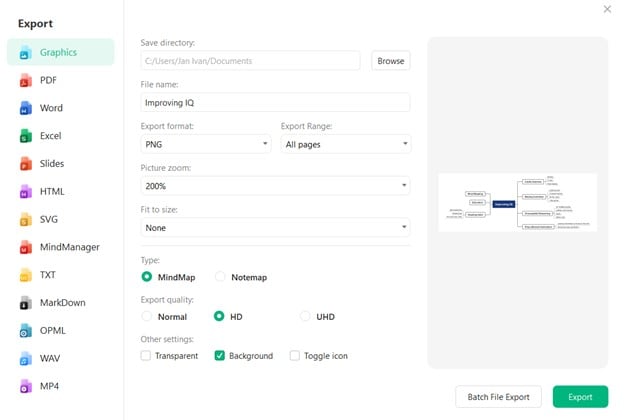
Task: Enable the Toggle icon checkbox
Action: (x=294, y=356)
